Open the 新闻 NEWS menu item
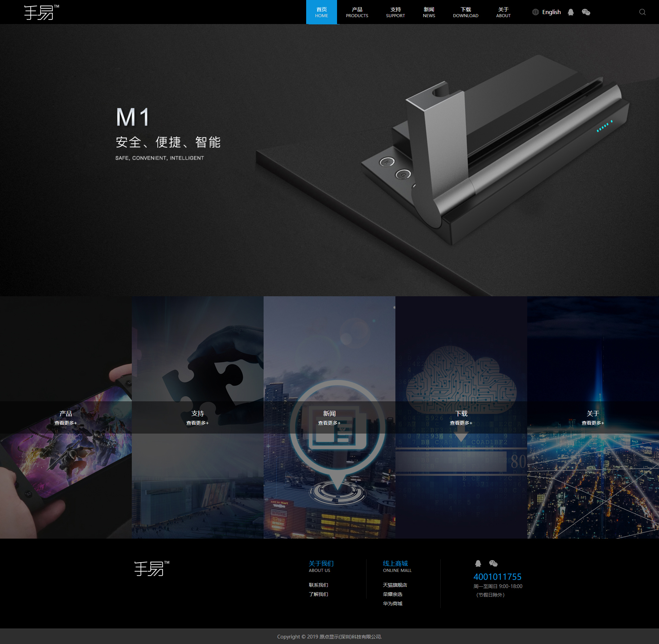This screenshot has height=644, width=659. [429, 12]
